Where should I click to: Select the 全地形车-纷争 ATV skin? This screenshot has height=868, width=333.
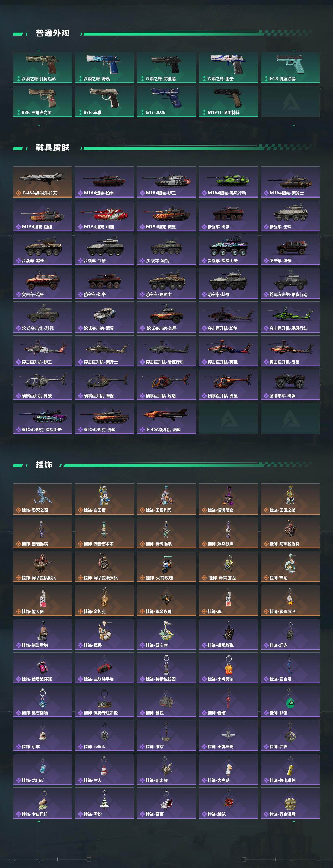pyautogui.click(x=290, y=384)
